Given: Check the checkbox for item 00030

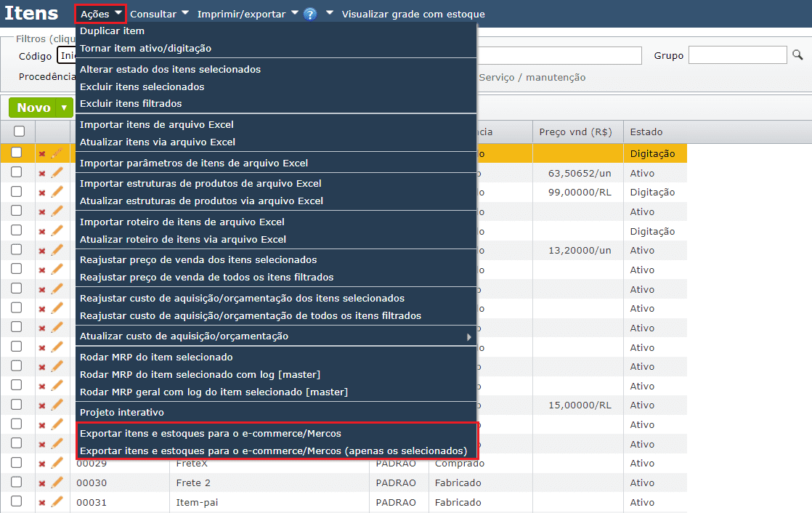Looking at the screenshot, I should click(17, 482).
